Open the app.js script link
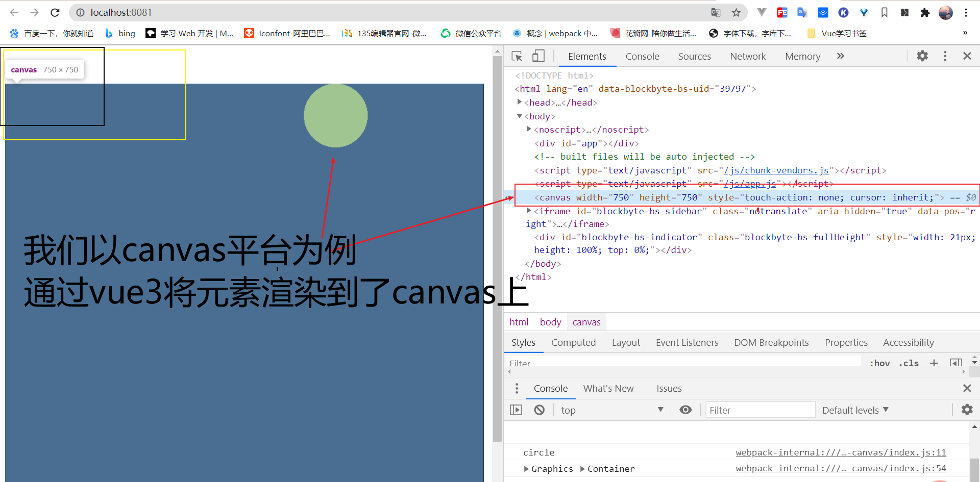 tap(750, 184)
